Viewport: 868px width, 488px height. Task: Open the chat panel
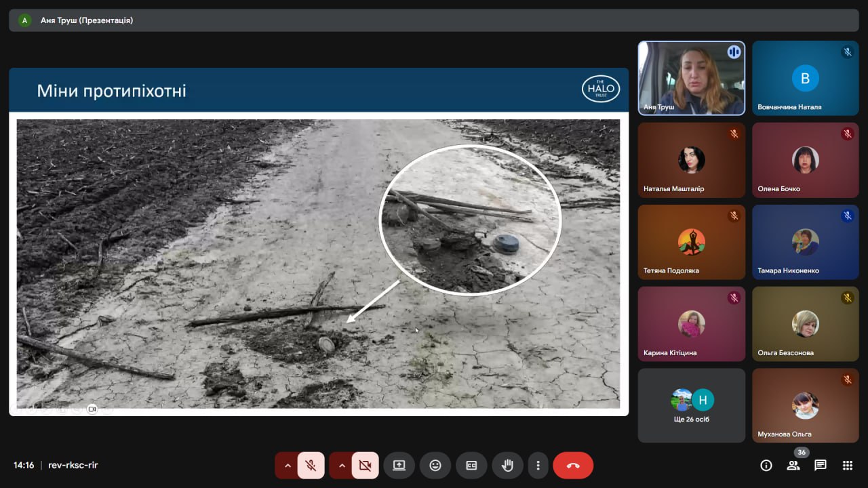point(821,465)
